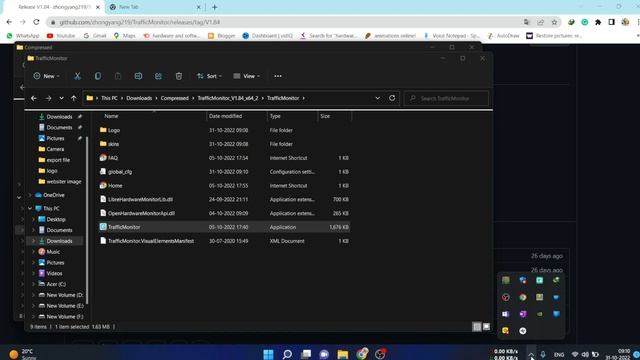The width and height of the screenshot is (640, 360).
Task: Open the Sort dropdown
Action: pyautogui.click(x=209, y=76)
